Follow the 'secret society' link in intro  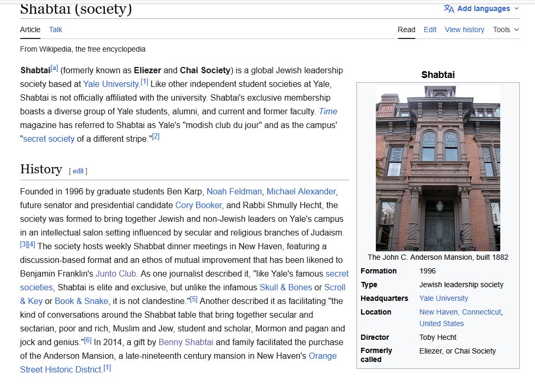(48, 139)
